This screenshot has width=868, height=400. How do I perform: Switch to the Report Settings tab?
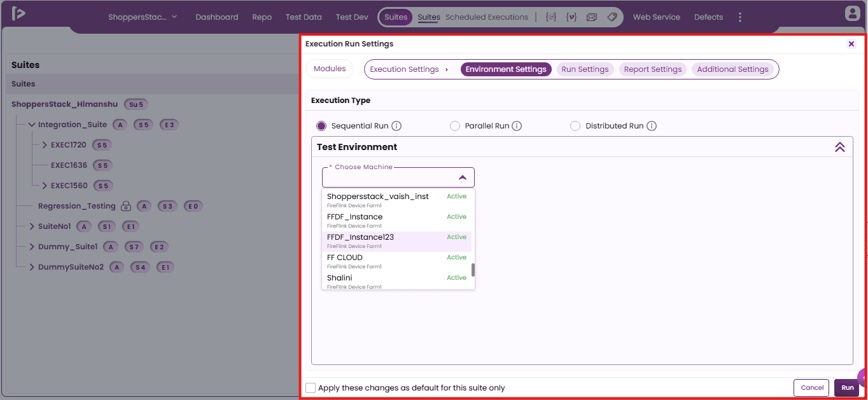(653, 69)
